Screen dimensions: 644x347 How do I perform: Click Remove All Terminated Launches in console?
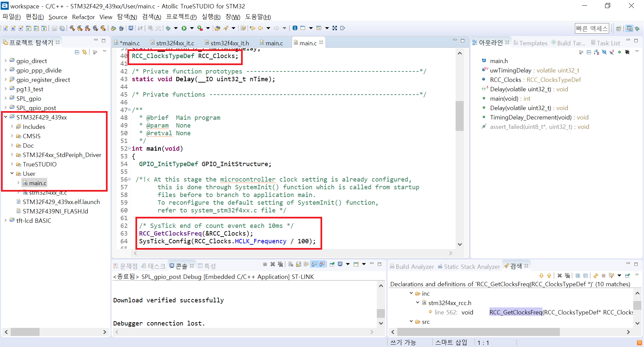point(281,264)
